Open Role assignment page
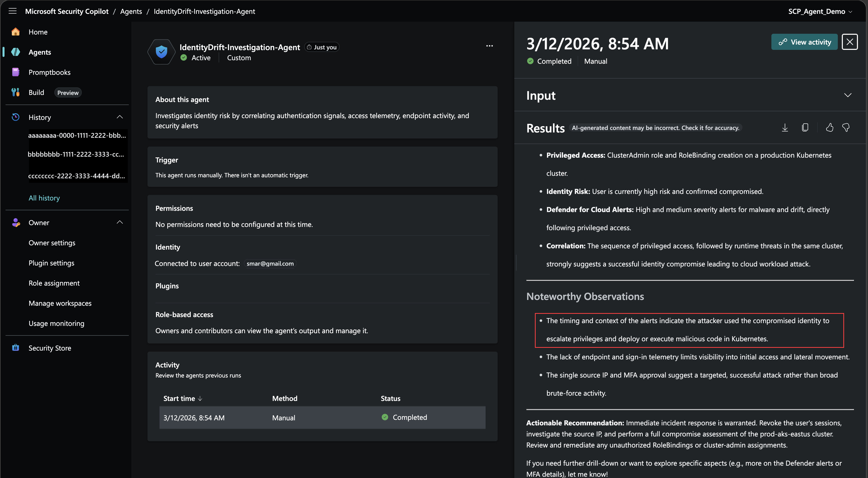This screenshot has height=478, width=868. point(54,283)
